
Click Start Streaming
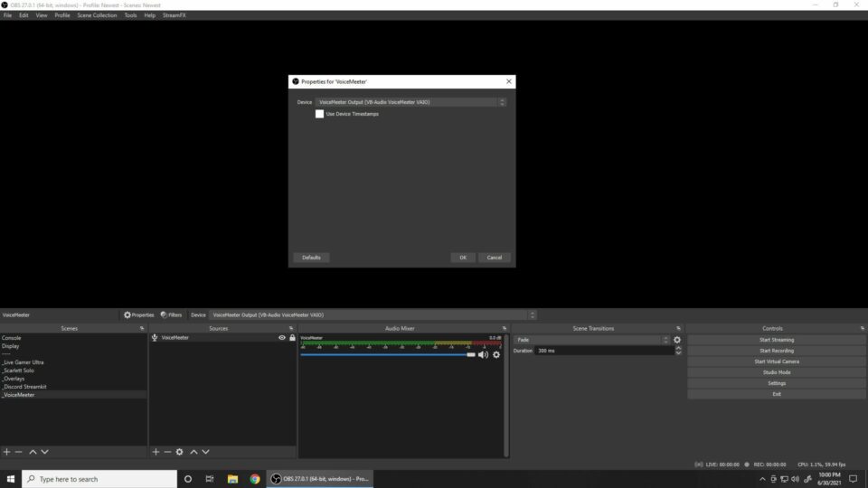click(777, 340)
